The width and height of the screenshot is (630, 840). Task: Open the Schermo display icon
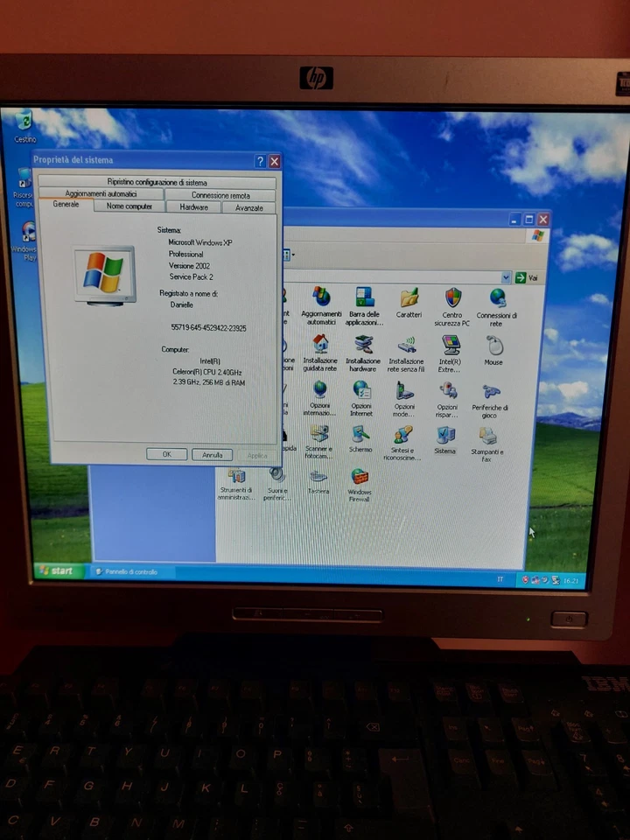[360, 439]
